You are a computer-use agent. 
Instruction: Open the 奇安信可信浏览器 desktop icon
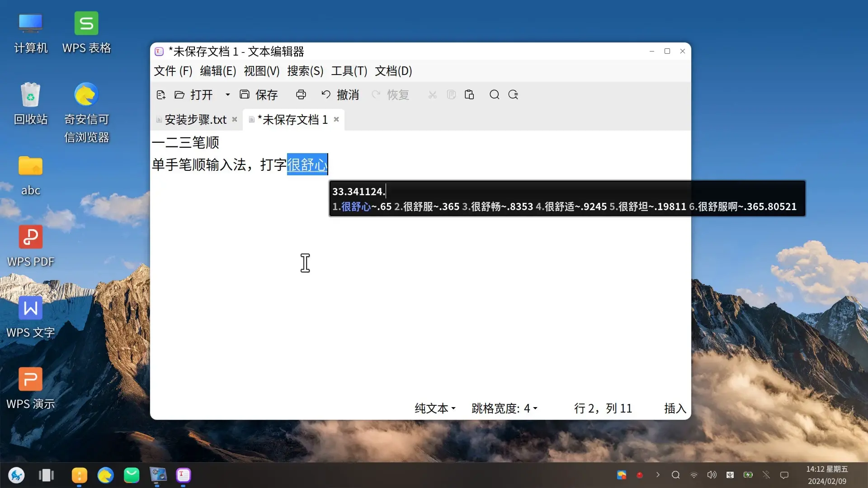86,113
